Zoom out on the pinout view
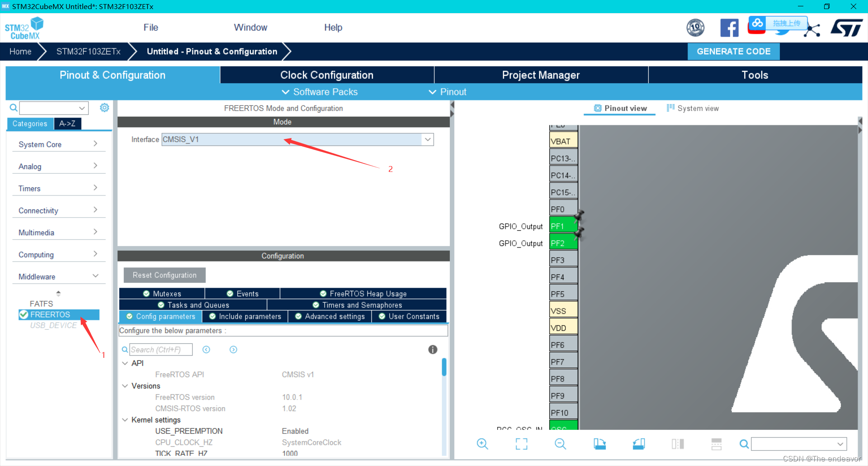Image resolution: width=868 pixels, height=466 pixels. pos(560,444)
